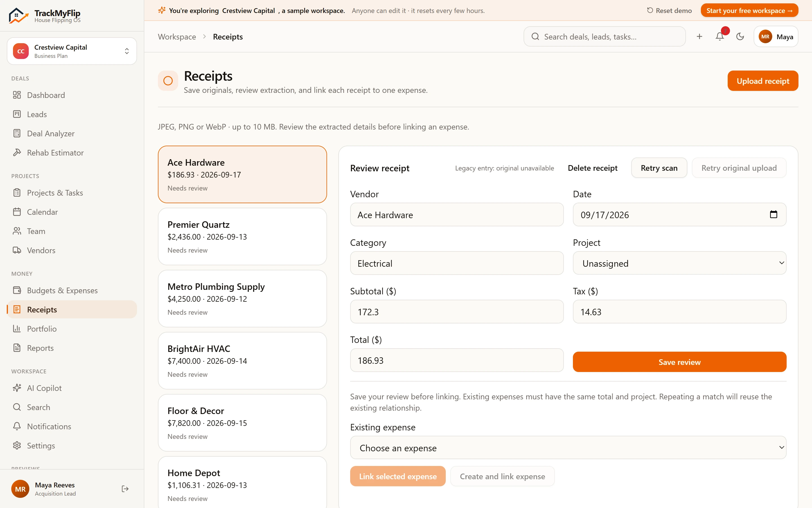Focus the Subtotal input field
The image size is (812, 508).
tap(457, 312)
